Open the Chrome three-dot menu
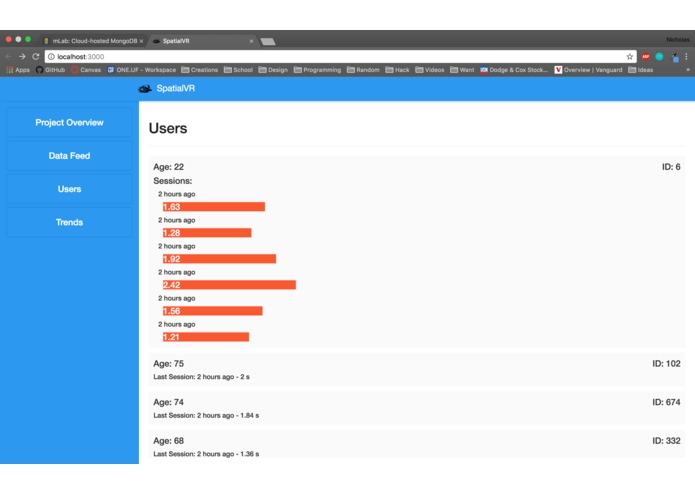 (x=686, y=57)
